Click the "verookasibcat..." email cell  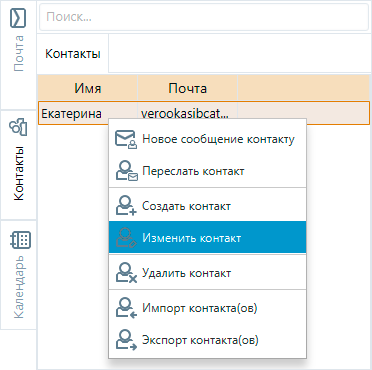(x=188, y=114)
